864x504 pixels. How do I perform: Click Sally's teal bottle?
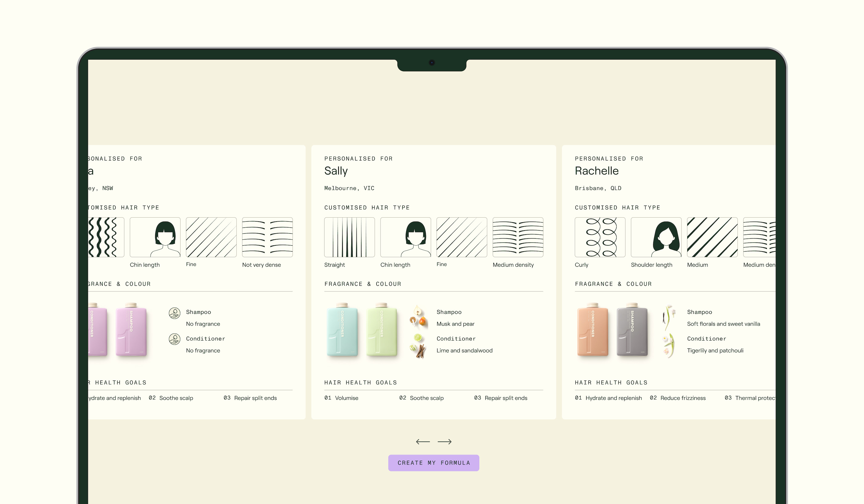pyautogui.click(x=342, y=330)
